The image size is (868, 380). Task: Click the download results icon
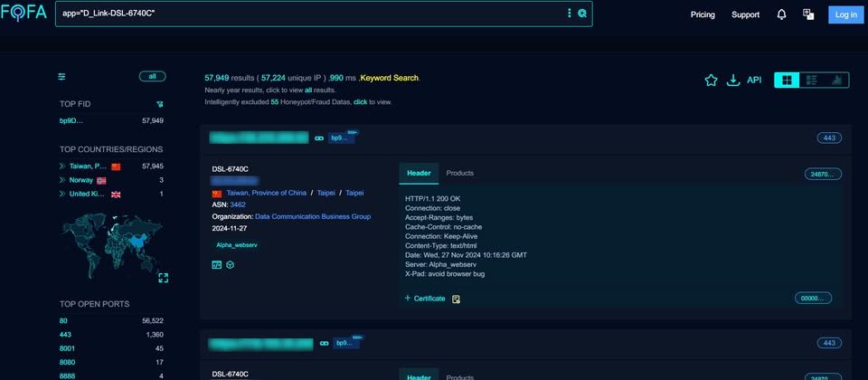[733, 81]
